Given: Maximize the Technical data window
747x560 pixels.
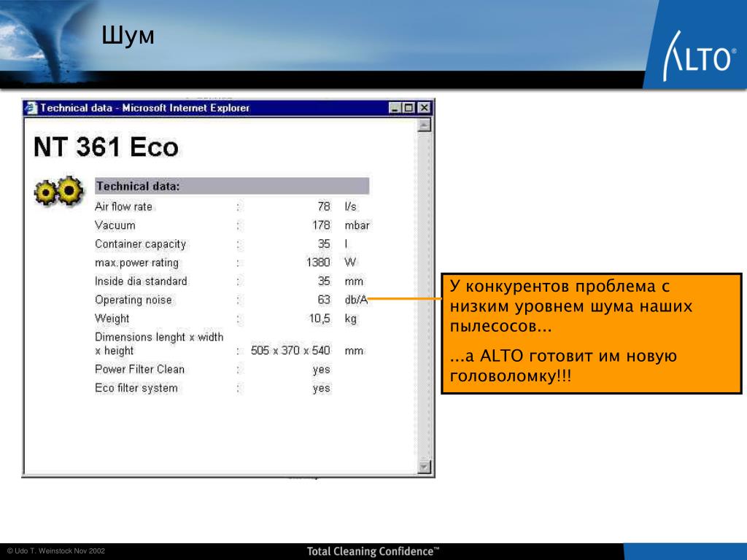Looking at the screenshot, I should coord(409,108).
